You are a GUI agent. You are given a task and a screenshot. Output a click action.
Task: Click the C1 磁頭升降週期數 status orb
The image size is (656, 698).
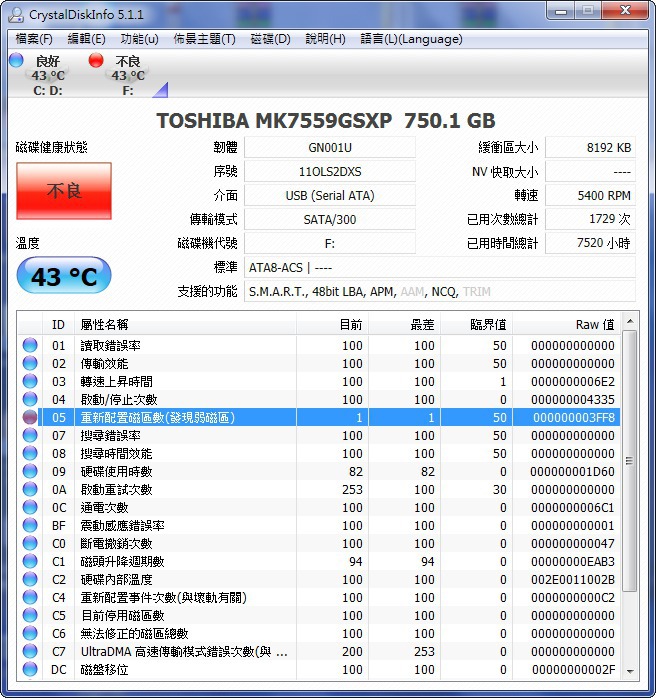pyautogui.click(x=30, y=561)
